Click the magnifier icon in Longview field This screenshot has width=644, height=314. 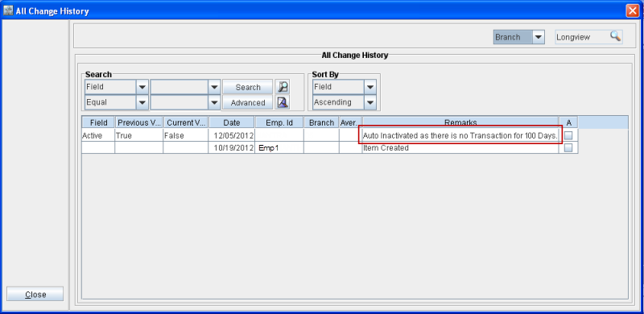tap(615, 36)
